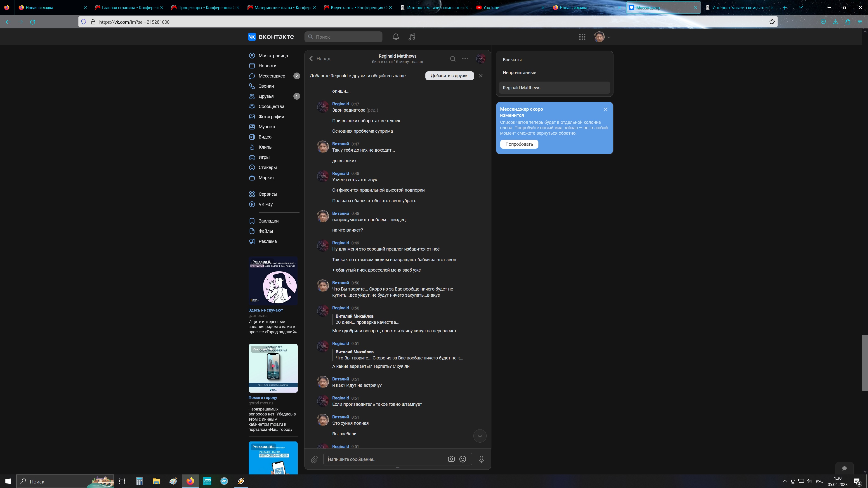
Task: Search in the Reginald Matthews conversation
Action: (x=453, y=59)
